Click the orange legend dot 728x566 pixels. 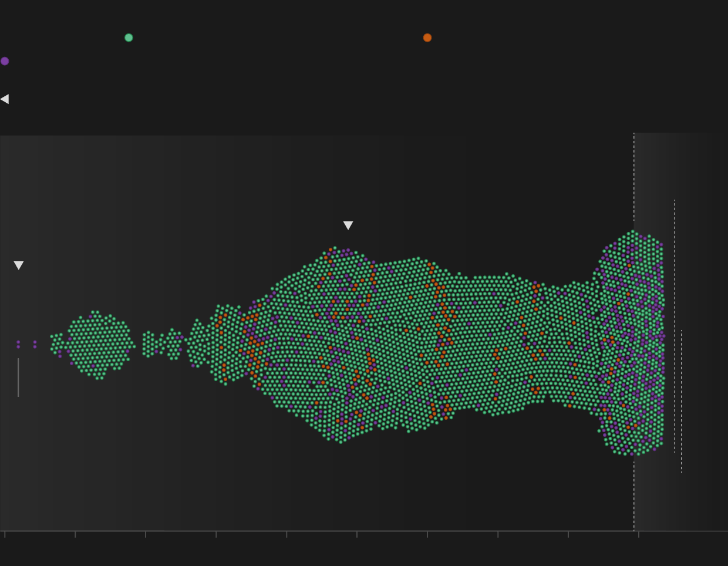tap(427, 38)
